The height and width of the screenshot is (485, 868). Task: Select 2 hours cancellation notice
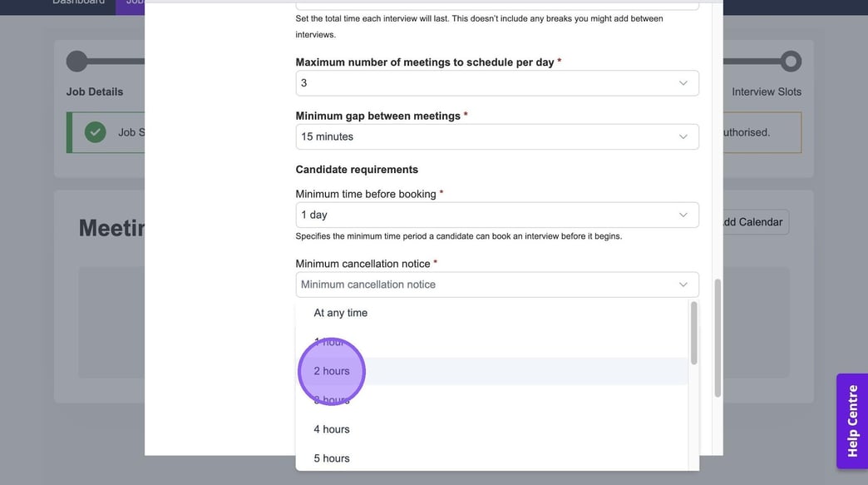tap(332, 371)
